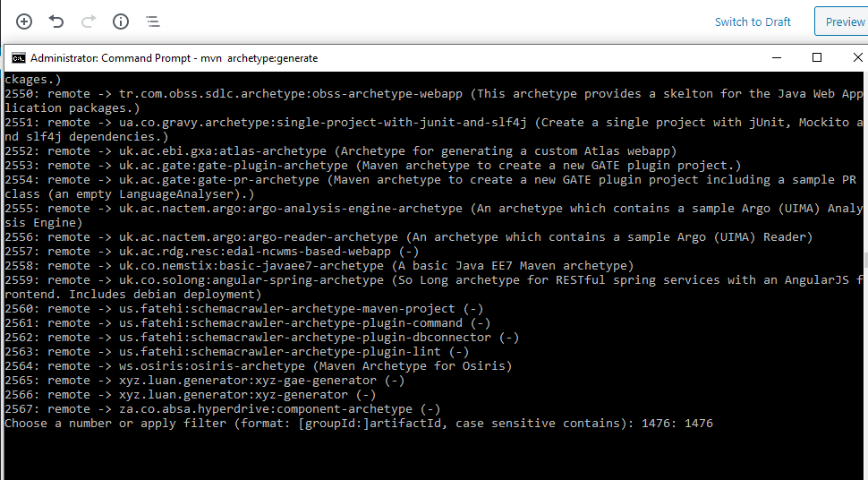
Task: Switch the post to Draft
Action: 753,21
